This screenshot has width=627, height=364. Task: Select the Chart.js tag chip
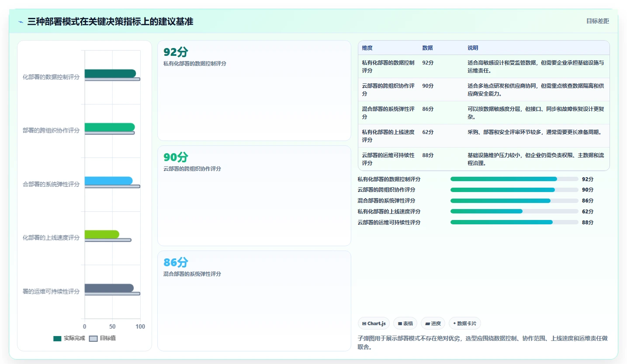[374, 323]
